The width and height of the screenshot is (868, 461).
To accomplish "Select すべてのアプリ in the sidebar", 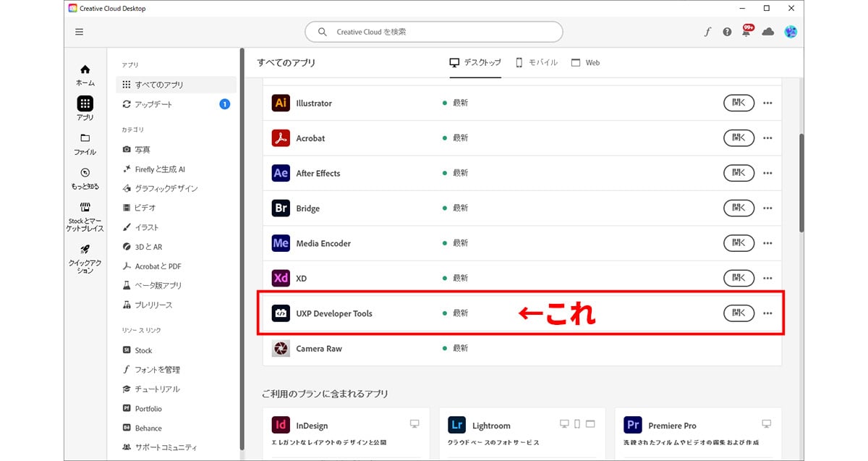I will pos(176,85).
